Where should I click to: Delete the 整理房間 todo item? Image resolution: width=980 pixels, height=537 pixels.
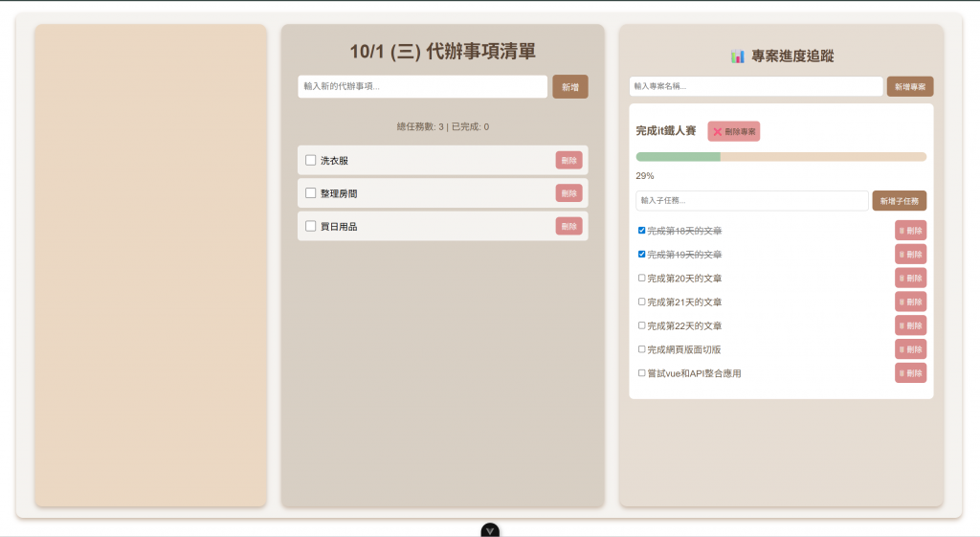click(x=568, y=193)
